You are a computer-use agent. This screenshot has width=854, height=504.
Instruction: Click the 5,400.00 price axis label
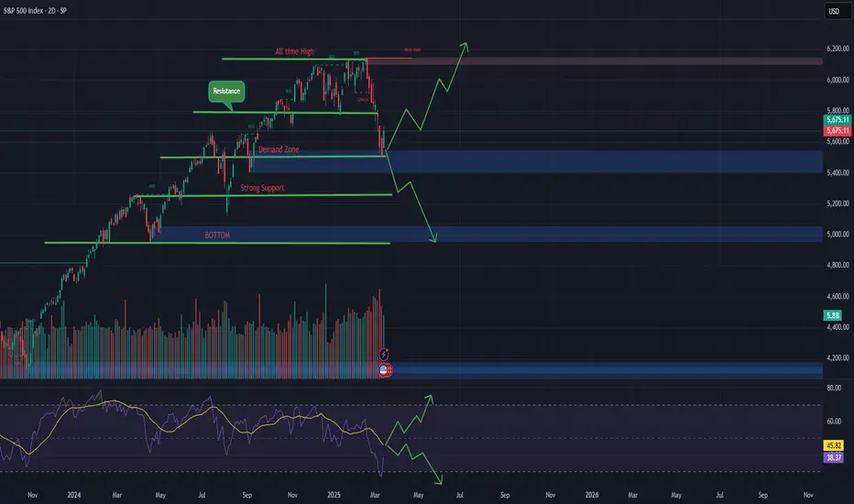click(838, 172)
